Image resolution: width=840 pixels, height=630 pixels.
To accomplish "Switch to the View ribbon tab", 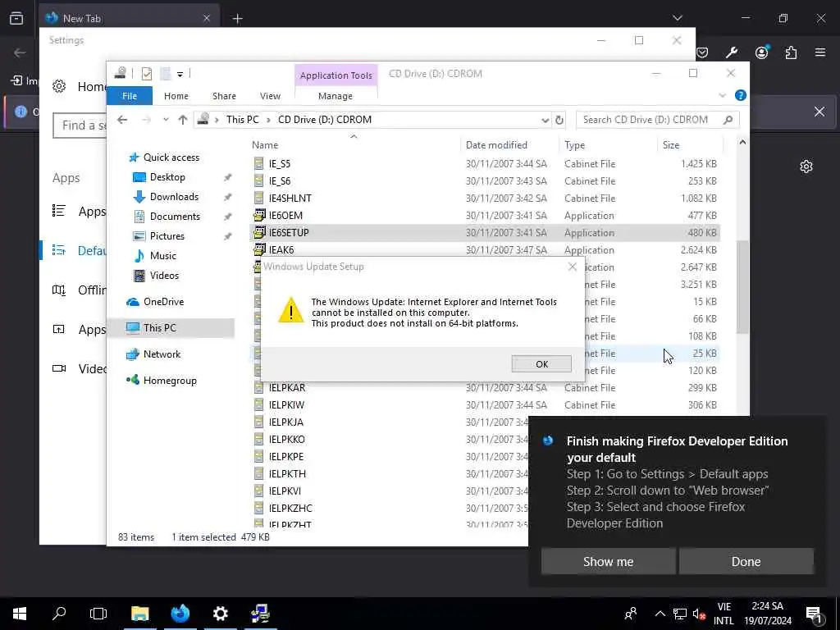I will [x=270, y=96].
